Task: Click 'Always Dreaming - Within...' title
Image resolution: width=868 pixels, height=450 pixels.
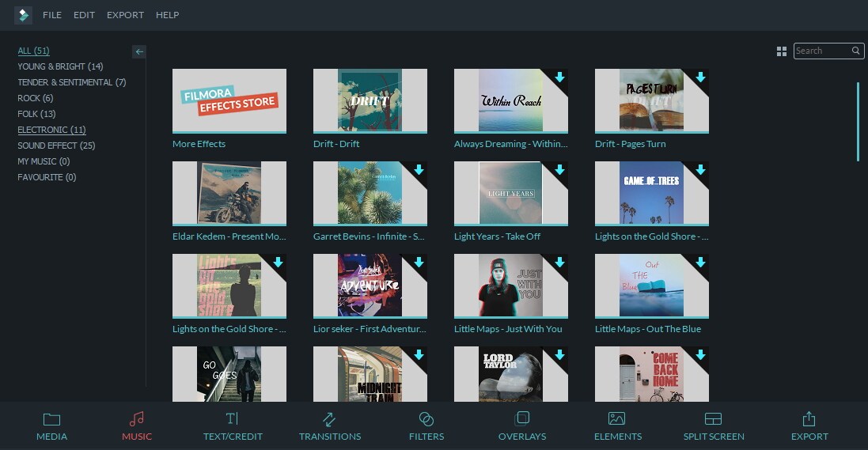Action: pos(511,144)
